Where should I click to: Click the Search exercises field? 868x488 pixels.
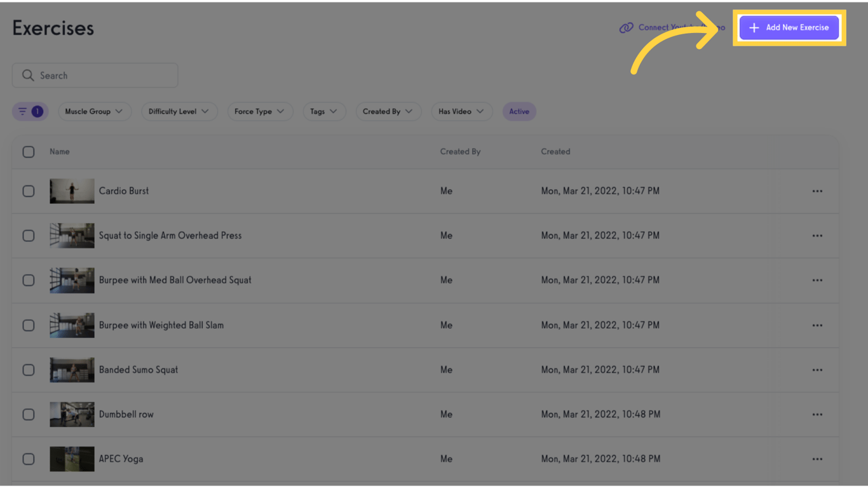(x=105, y=76)
